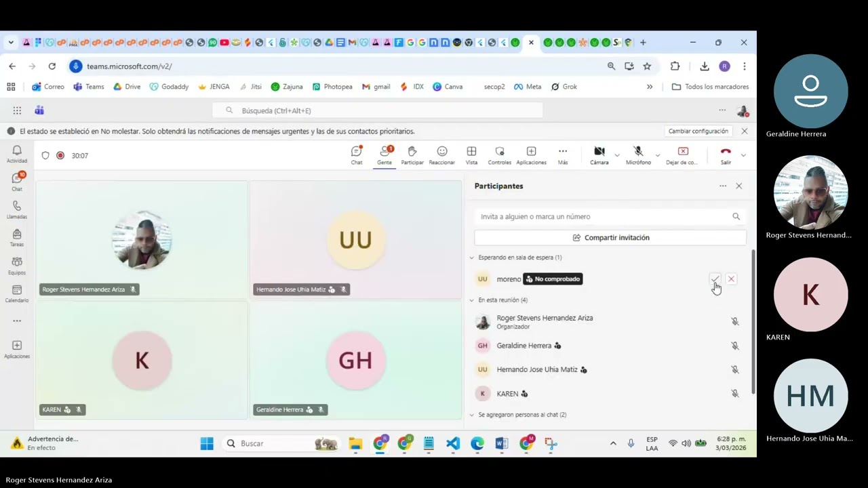Screen dimensions: 868x488
Task: Collapse En esta reunión section
Action: tap(472, 300)
